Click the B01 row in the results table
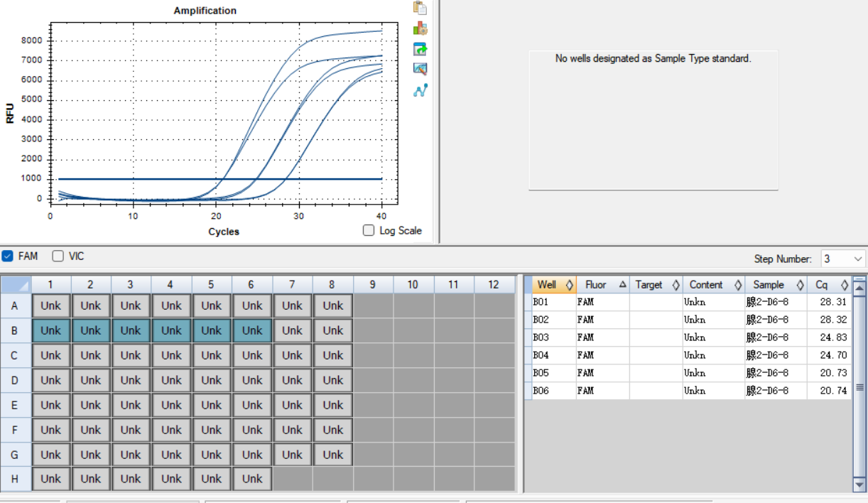Image resolution: width=868 pixels, height=503 pixels. [x=688, y=302]
